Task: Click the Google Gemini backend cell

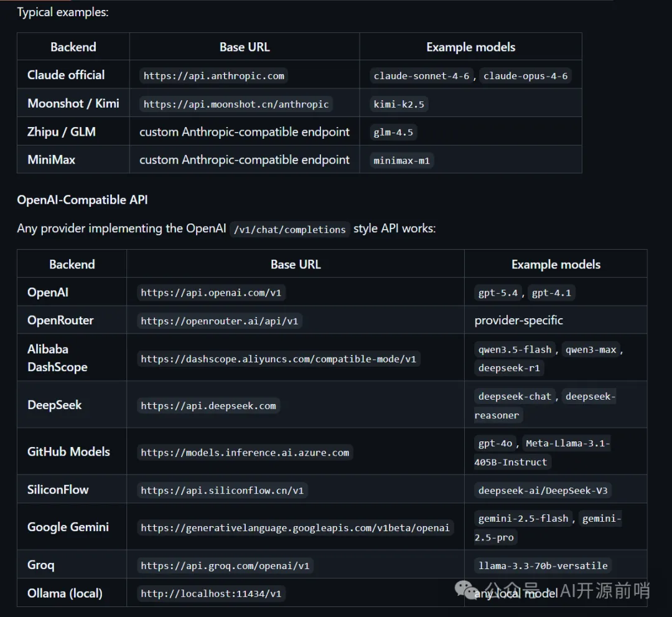Action: click(x=72, y=527)
